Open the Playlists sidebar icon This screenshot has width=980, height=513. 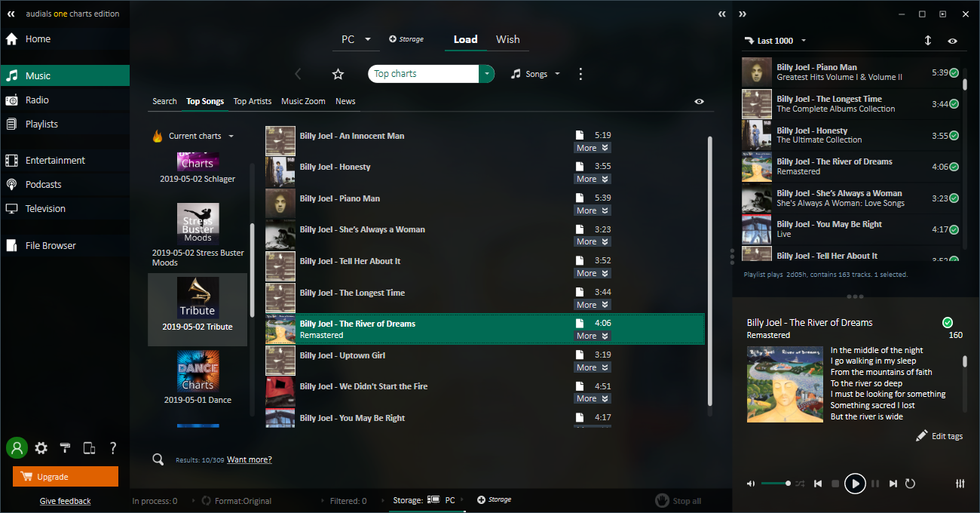11,124
